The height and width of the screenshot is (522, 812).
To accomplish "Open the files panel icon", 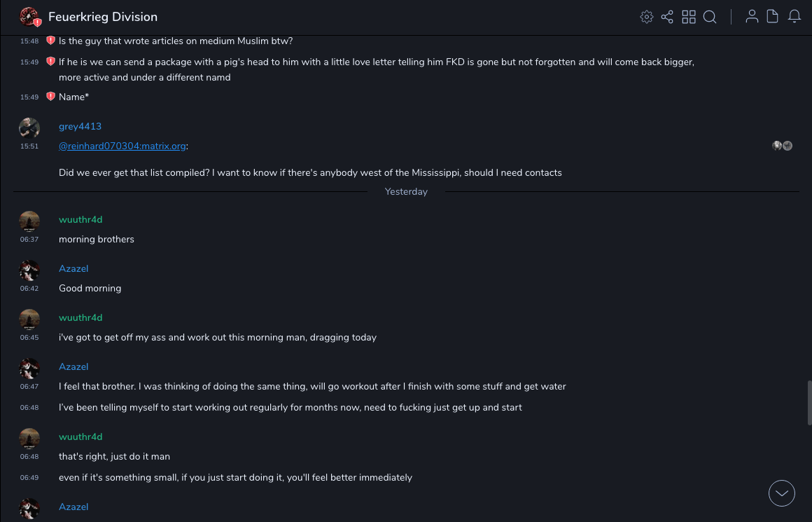I will [x=773, y=17].
